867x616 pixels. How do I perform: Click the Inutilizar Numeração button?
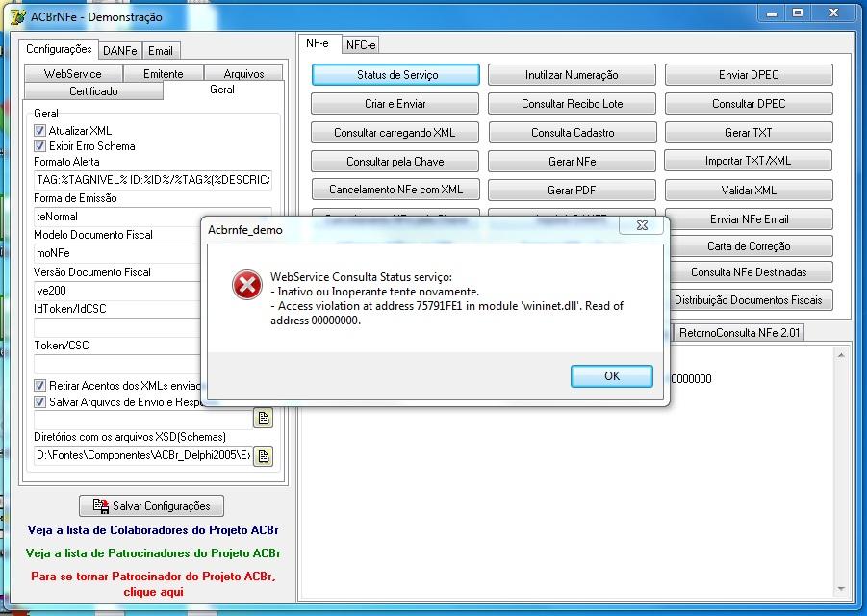572,75
